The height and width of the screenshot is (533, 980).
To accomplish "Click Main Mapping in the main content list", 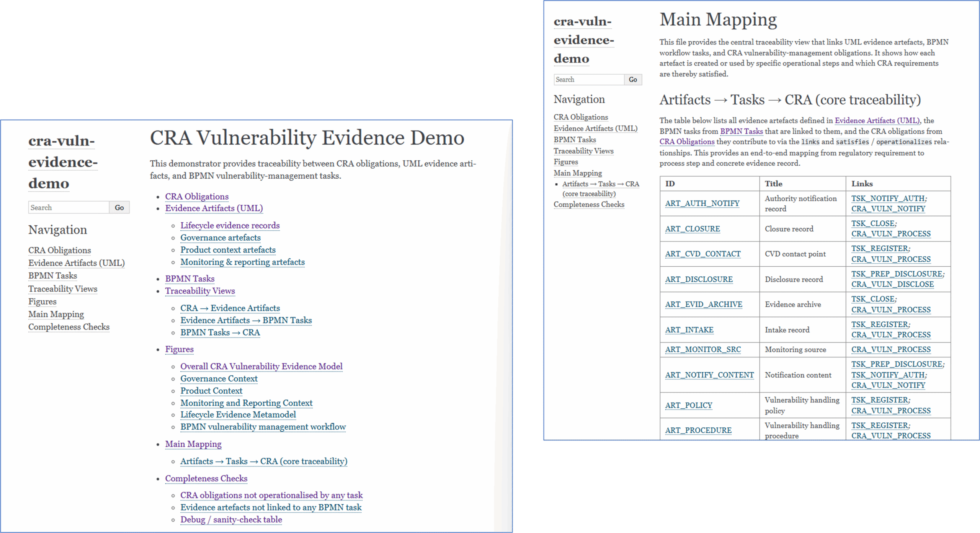I will (193, 444).
